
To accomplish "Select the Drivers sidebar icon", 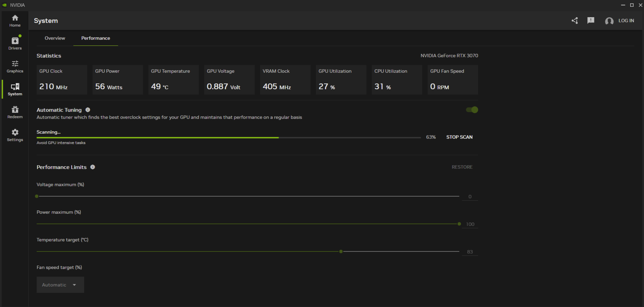I will click(x=14, y=43).
